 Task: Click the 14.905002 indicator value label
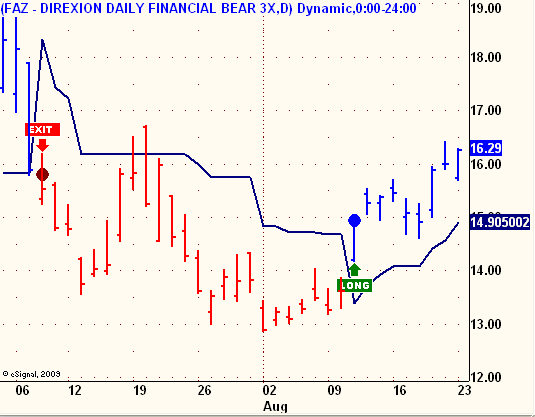pyautogui.click(x=500, y=222)
